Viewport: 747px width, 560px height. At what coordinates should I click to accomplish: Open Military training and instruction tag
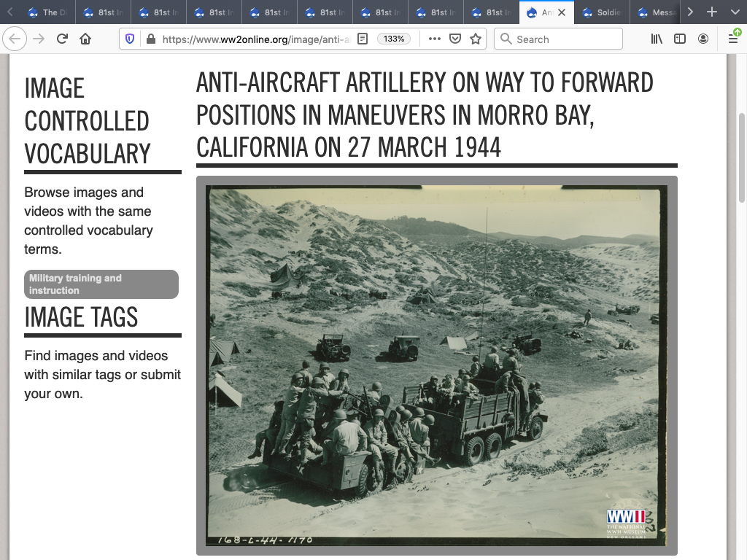pyautogui.click(x=101, y=284)
